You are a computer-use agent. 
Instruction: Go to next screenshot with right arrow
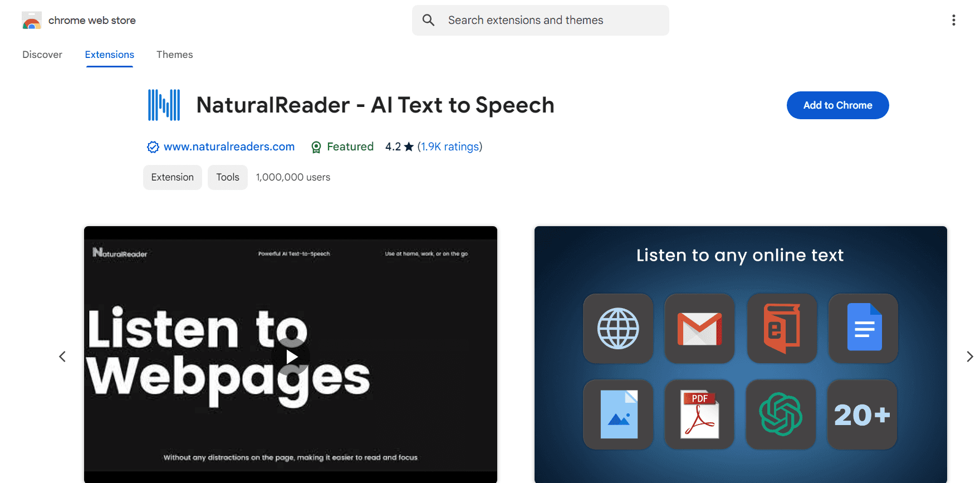pos(969,357)
